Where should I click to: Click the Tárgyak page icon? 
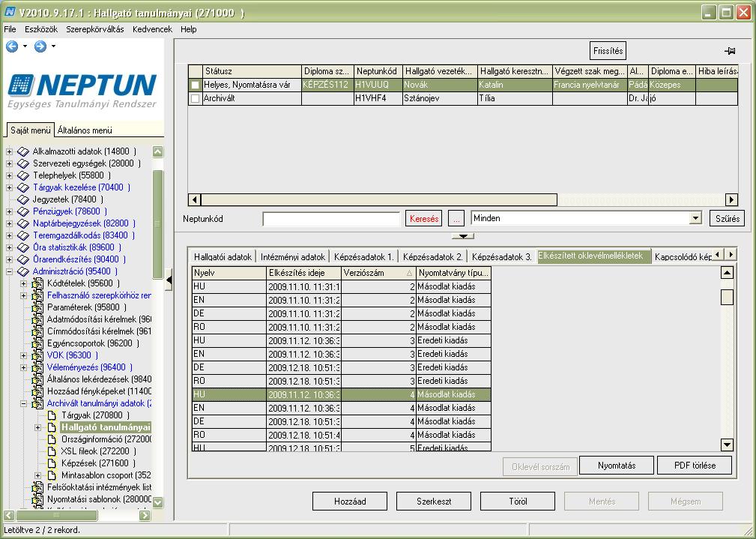[x=52, y=415]
